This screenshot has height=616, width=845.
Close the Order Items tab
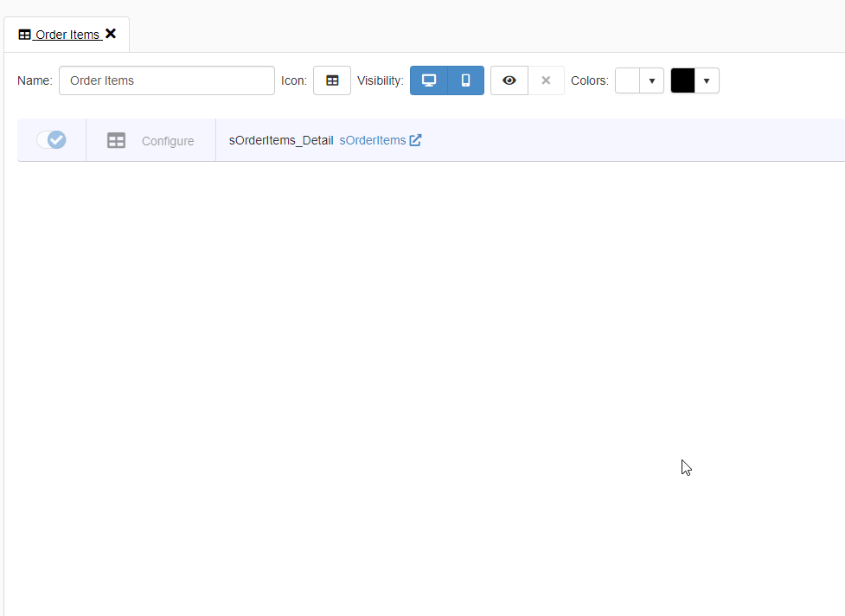(x=111, y=34)
